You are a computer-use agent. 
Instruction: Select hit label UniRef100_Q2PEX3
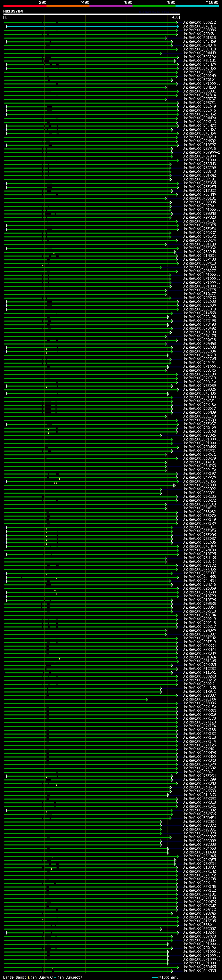pyautogui.click(x=199, y=504)
